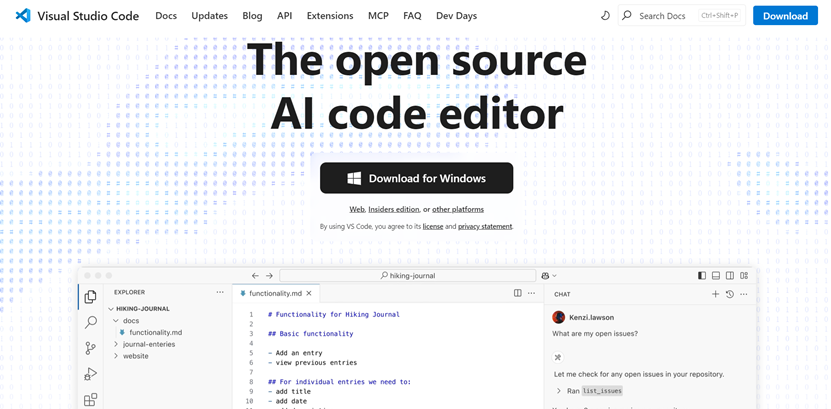Toggle the secondary side bar layout icon
831x409 pixels.
[730, 275]
